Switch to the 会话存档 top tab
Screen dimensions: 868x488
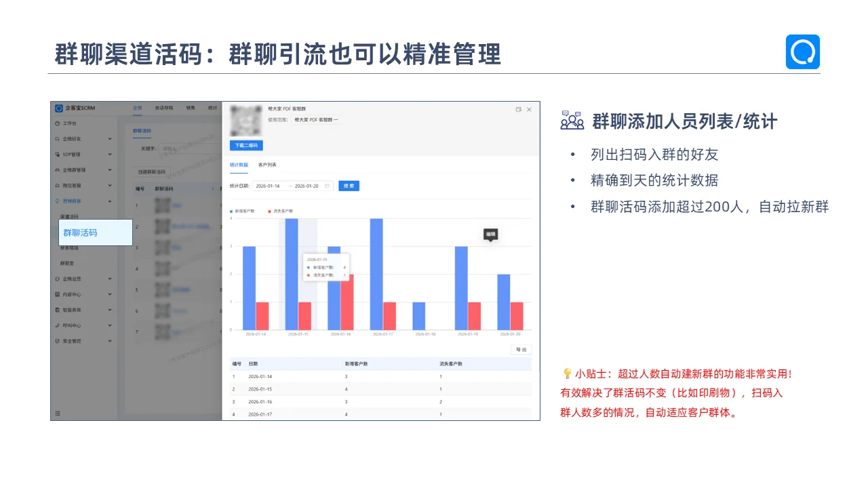coord(164,108)
